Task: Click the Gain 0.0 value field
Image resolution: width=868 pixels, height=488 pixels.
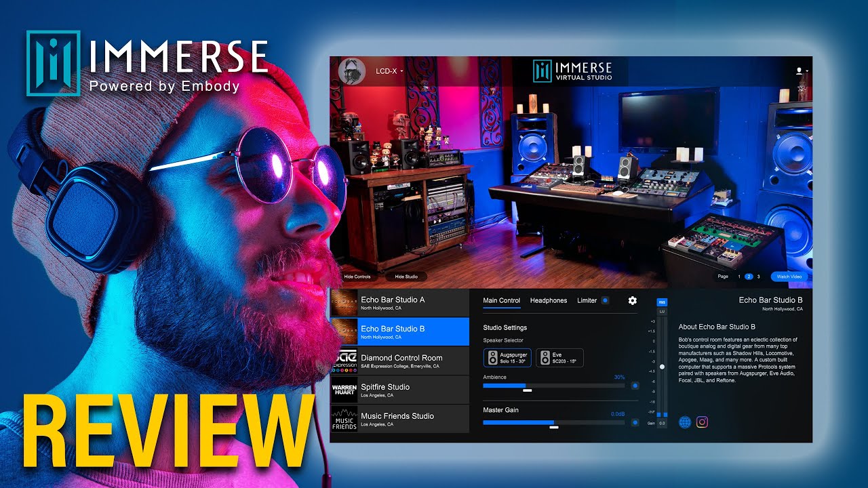Action: point(663,423)
